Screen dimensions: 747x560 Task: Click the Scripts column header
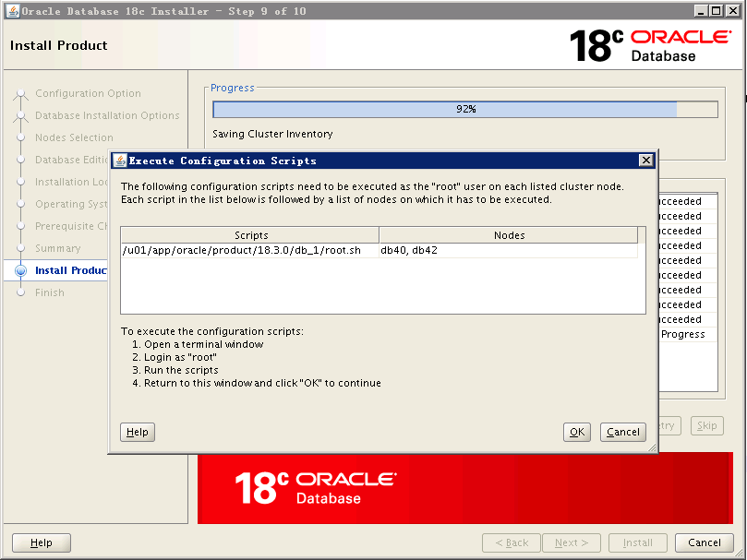(x=250, y=235)
